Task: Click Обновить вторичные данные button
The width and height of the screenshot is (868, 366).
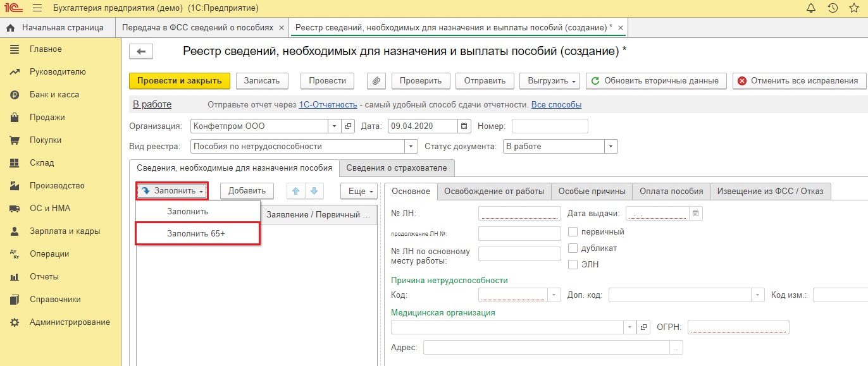Action: click(655, 81)
